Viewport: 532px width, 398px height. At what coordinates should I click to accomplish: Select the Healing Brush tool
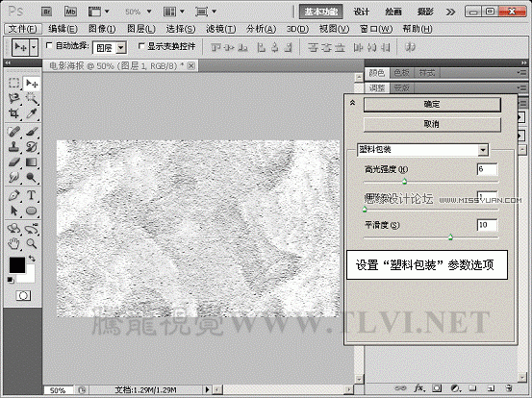13,132
